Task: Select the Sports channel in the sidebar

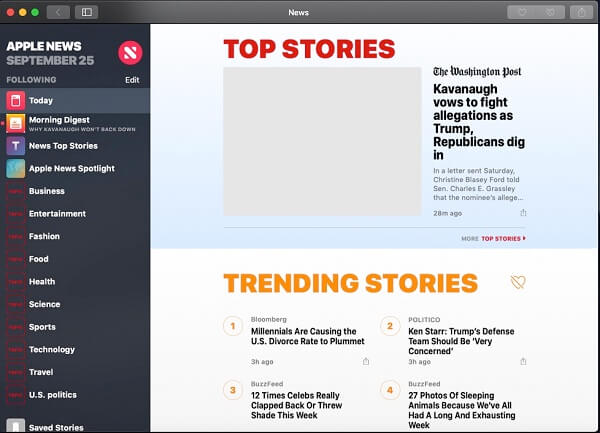Action: pyautogui.click(x=42, y=327)
